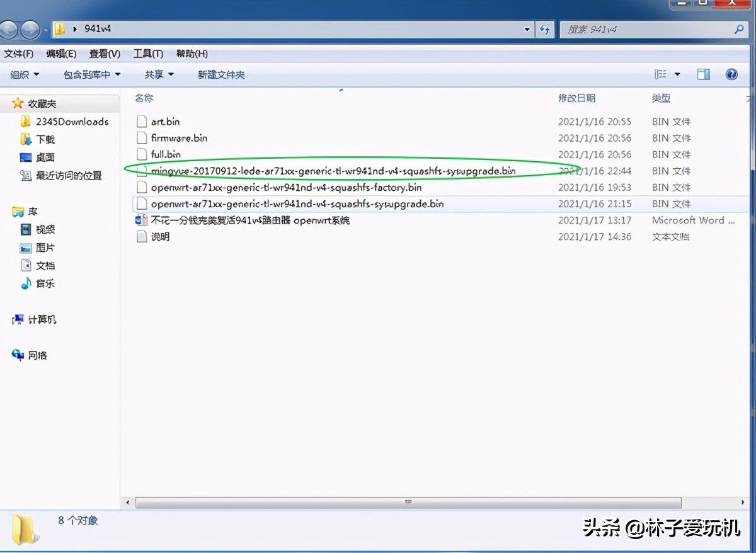Open the 工具(T) menu
756x553 pixels.
(x=148, y=54)
